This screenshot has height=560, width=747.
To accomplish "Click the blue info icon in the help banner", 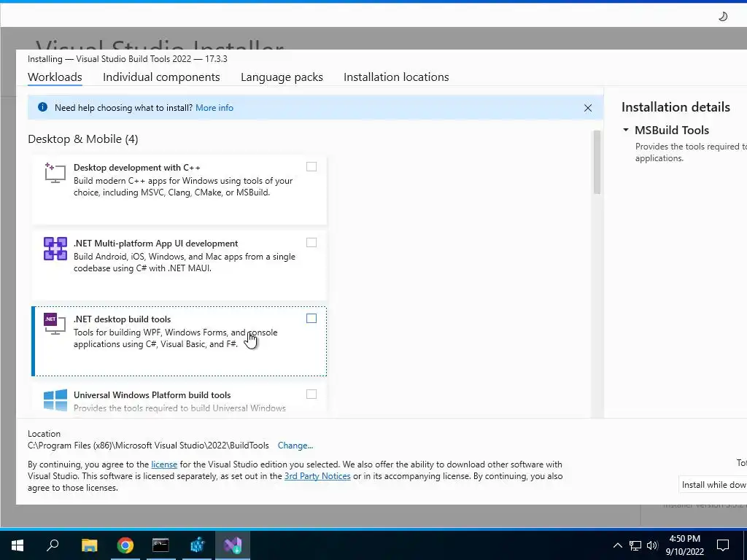I will pos(42,107).
